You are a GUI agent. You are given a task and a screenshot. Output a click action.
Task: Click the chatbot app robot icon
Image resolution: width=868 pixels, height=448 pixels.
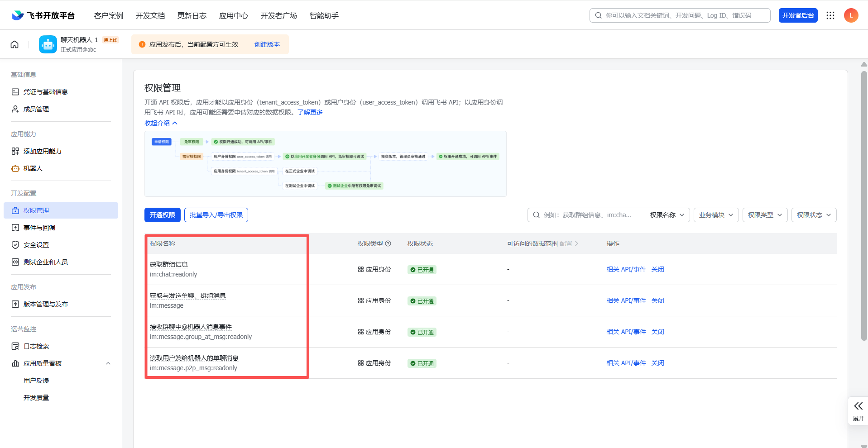(48, 44)
